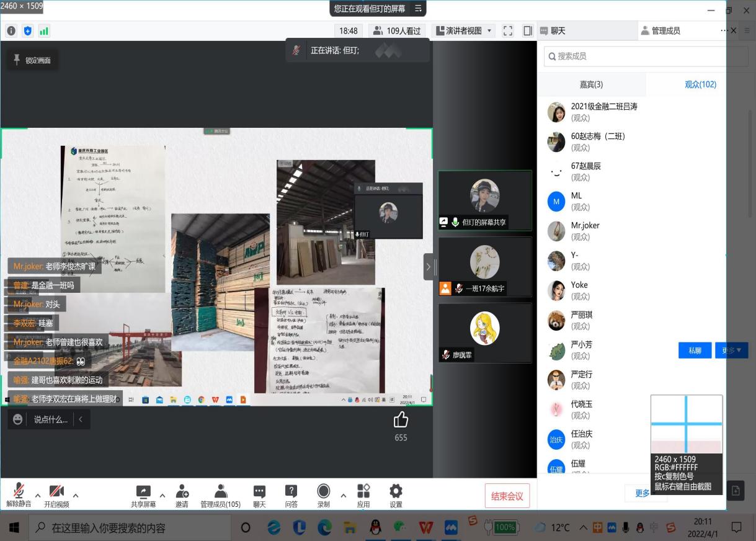Click the 结束会议 button
Viewport: 756px width, 541px height.
pyautogui.click(x=507, y=496)
